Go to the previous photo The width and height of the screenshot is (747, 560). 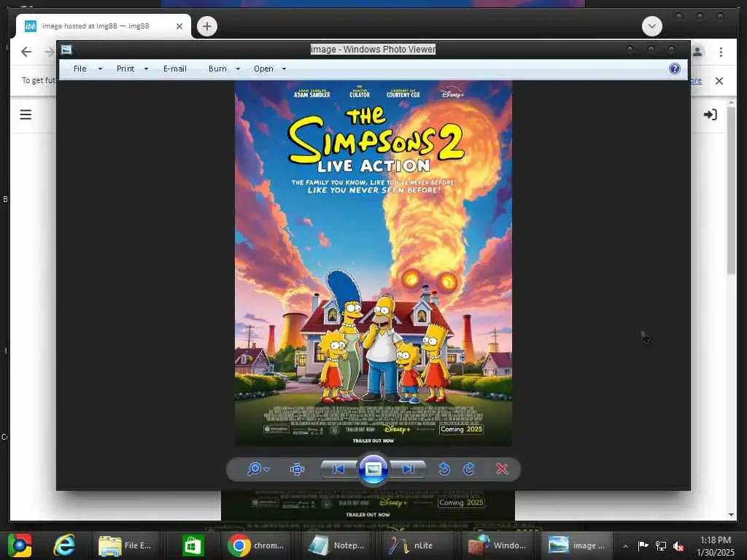click(338, 469)
